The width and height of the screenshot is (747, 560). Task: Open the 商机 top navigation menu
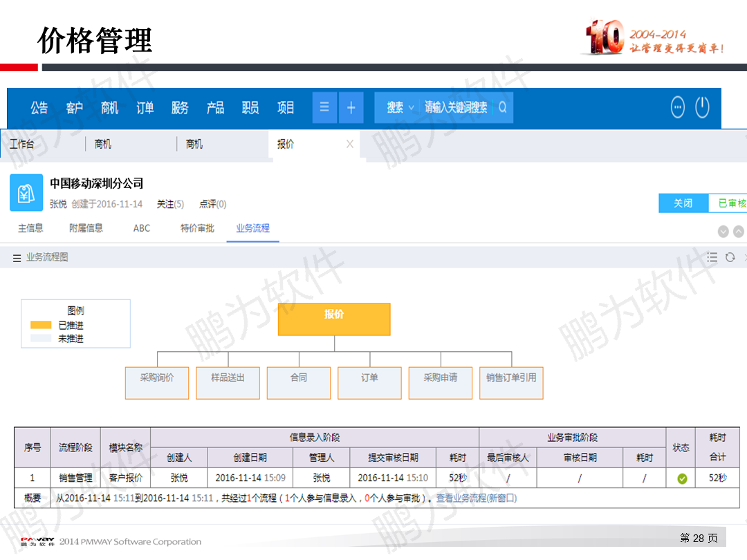pyautogui.click(x=109, y=108)
